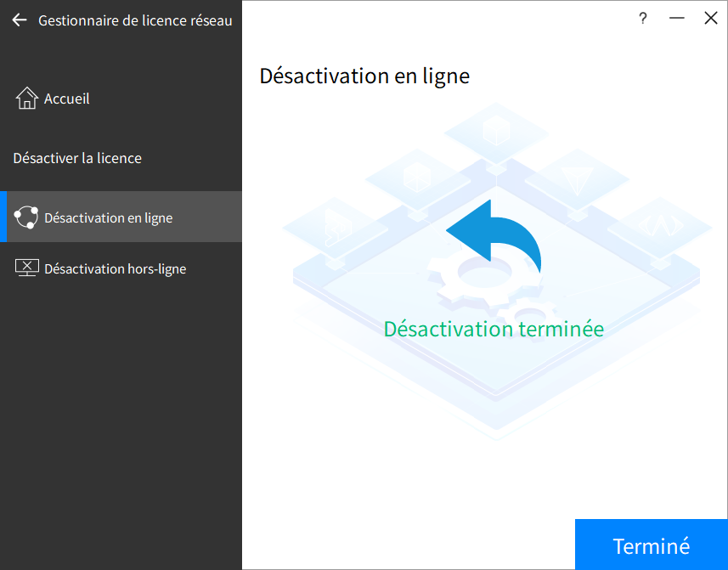
Task: Go to the Accueil menu item
Action: (66, 99)
